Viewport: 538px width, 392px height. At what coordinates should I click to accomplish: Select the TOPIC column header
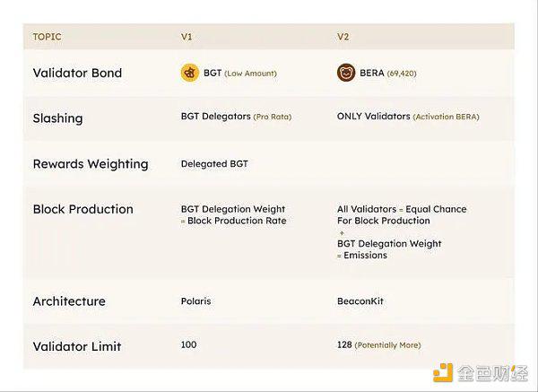coord(47,37)
